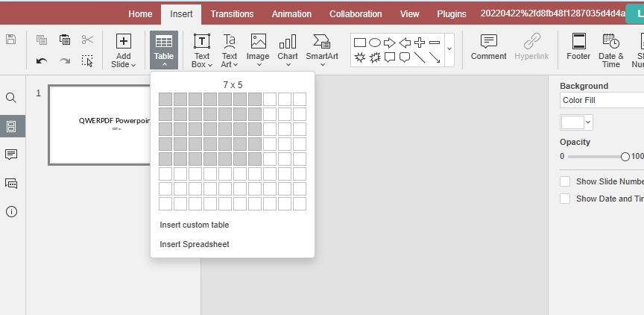Open the search sidebar icon

(11, 98)
